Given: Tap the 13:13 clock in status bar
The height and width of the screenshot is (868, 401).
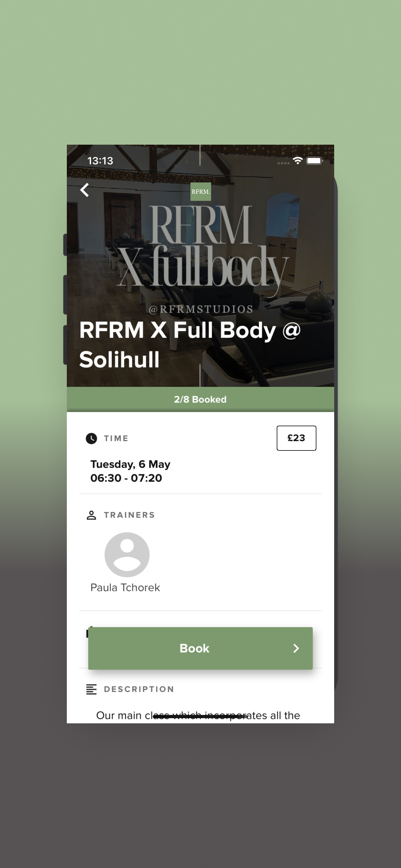Looking at the screenshot, I should (x=100, y=161).
